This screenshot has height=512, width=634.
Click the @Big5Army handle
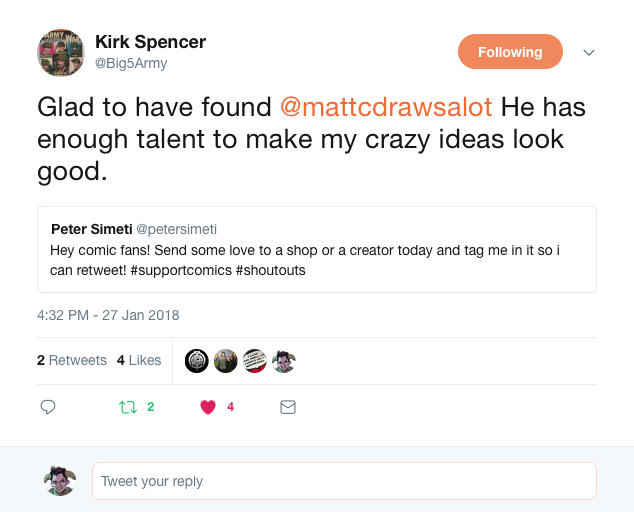(x=131, y=63)
